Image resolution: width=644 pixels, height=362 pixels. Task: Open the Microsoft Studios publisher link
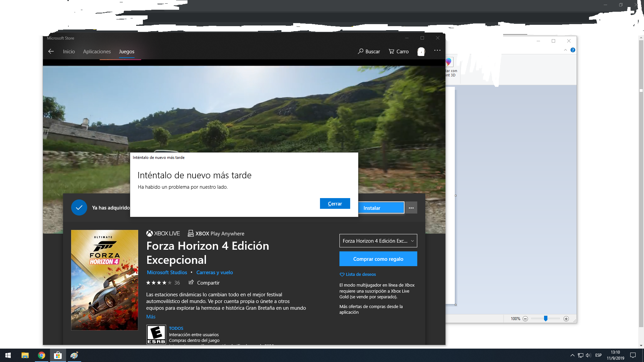tap(167, 273)
